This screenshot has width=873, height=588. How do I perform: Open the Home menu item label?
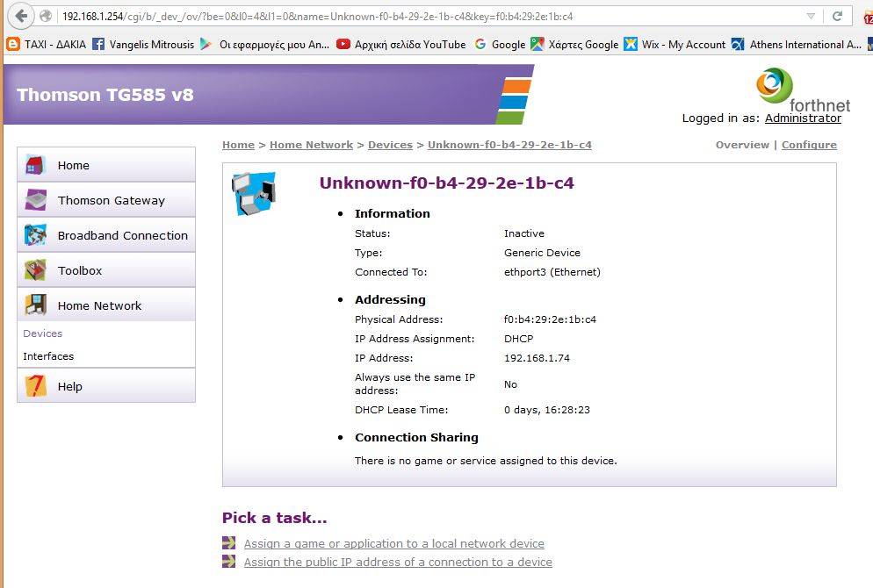point(74,165)
